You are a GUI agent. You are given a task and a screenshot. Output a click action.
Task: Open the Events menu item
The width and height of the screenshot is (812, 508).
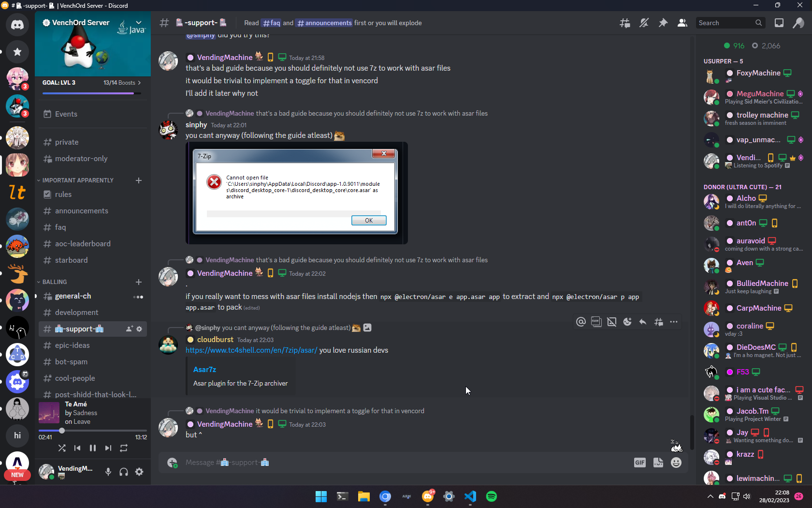(x=93, y=114)
